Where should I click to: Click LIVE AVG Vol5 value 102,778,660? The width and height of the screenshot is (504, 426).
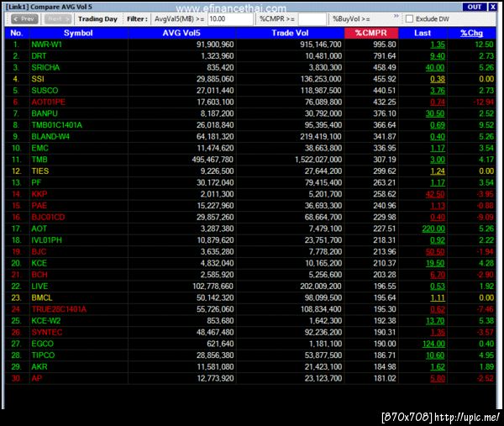(213, 287)
